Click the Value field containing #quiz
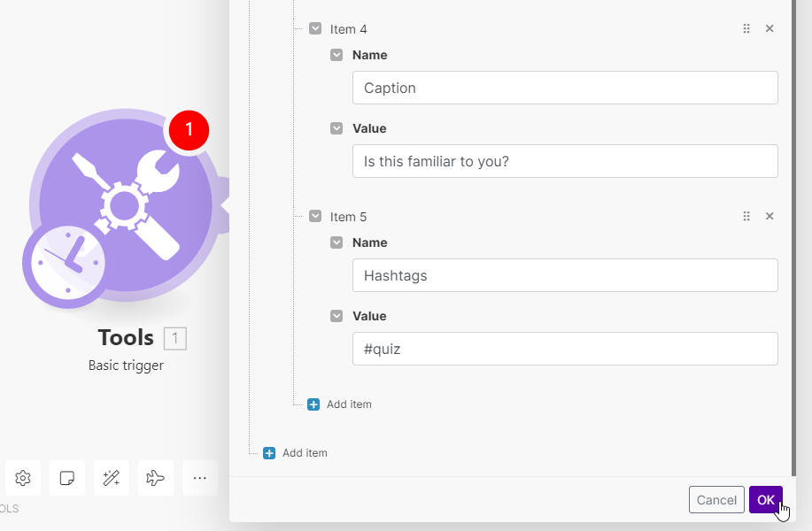812x531 pixels. [x=565, y=349]
